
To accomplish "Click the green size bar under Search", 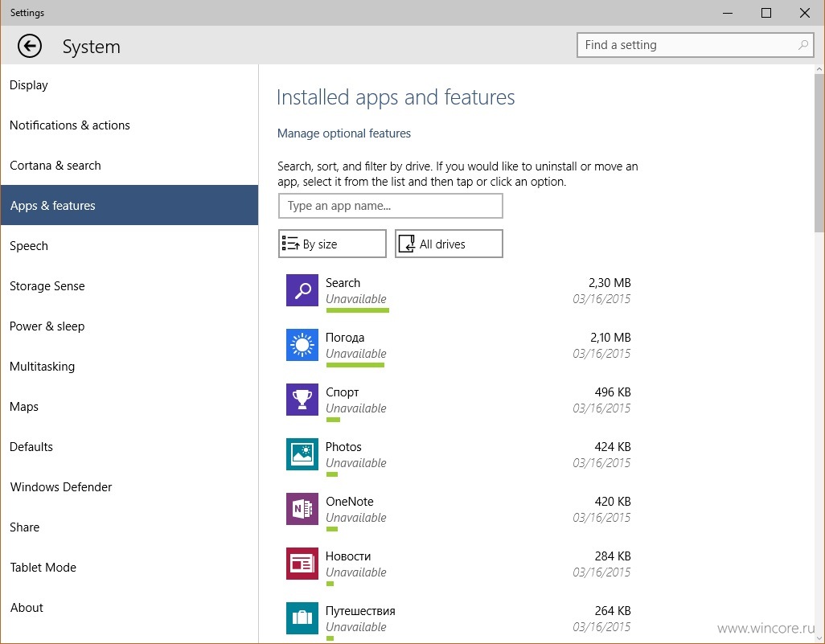I will (x=358, y=310).
